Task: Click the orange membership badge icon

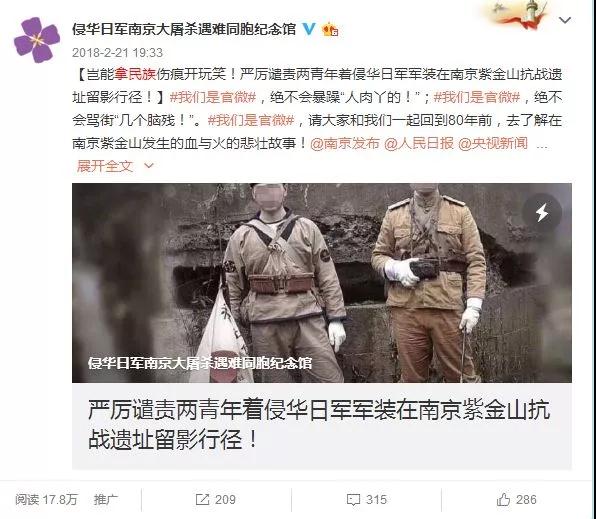Action: point(330,29)
